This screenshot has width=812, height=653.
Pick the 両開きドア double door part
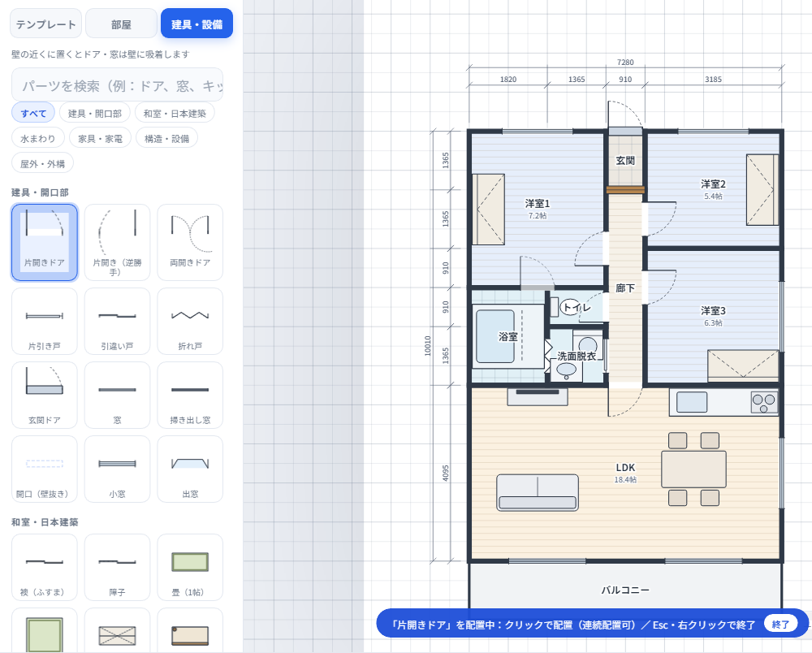(x=190, y=242)
